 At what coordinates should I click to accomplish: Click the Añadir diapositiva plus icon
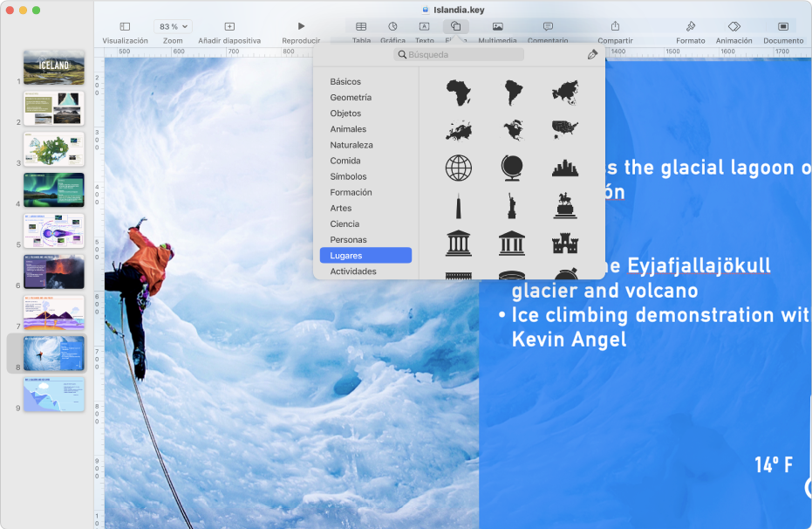[x=229, y=26]
